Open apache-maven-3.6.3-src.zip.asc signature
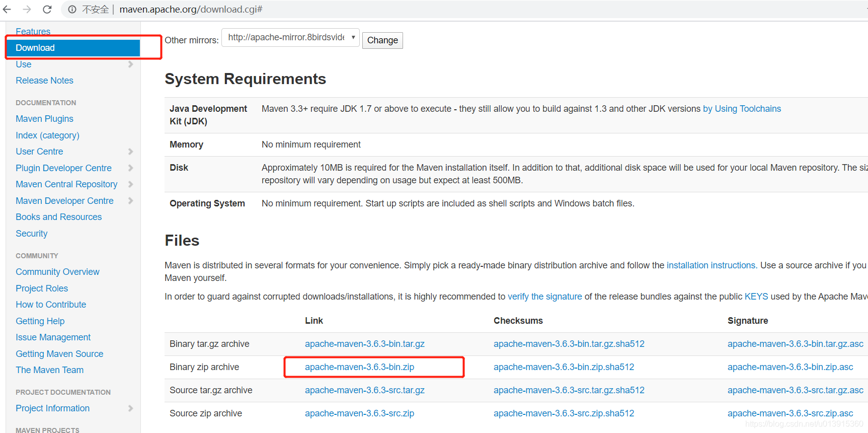Viewport: 868px width, 433px height. (x=790, y=413)
